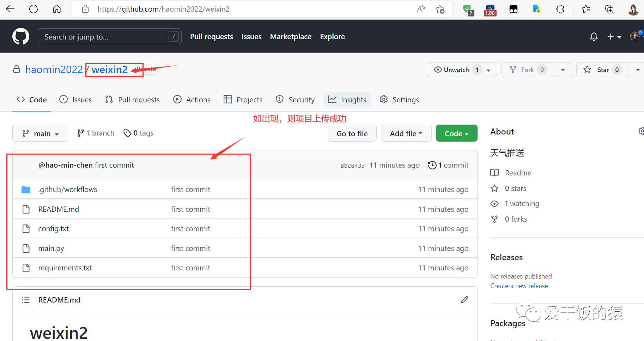Open the Add file dropdown
This screenshot has width=644, height=341.
point(406,133)
